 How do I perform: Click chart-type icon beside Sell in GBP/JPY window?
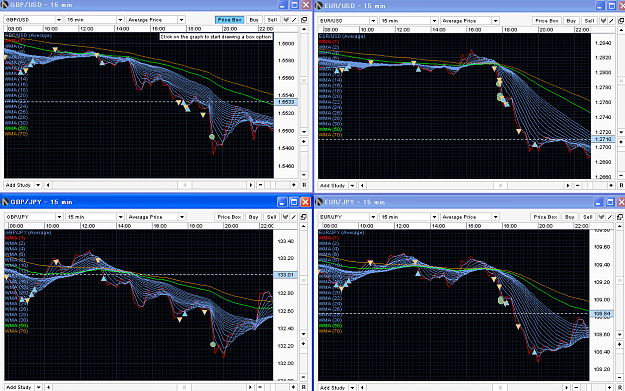(x=285, y=217)
